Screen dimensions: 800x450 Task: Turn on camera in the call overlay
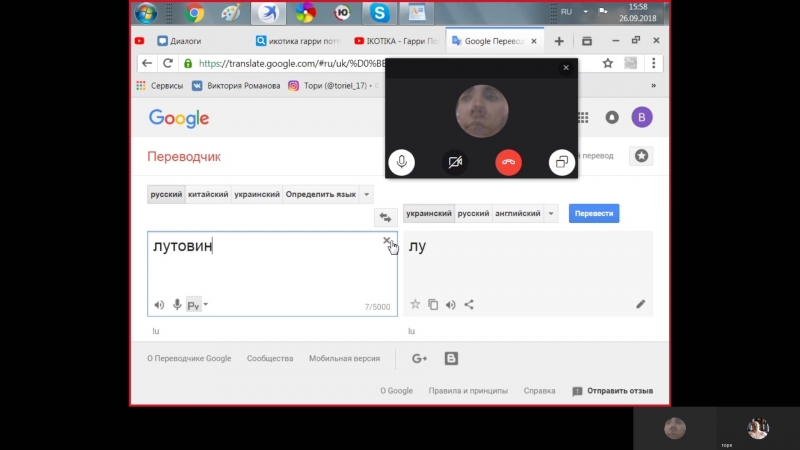pos(455,162)
